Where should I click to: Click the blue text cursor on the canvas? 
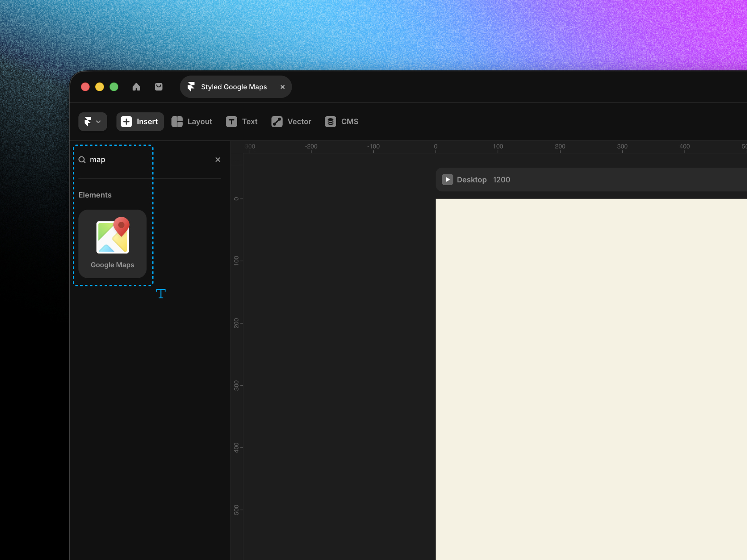(x=161, y=294)
